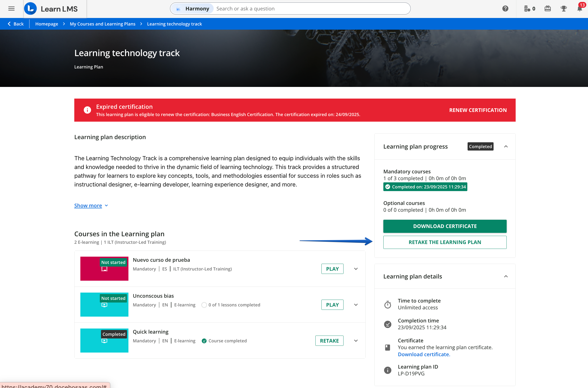Click Retake the Learning Plan button

pos(445,242)
